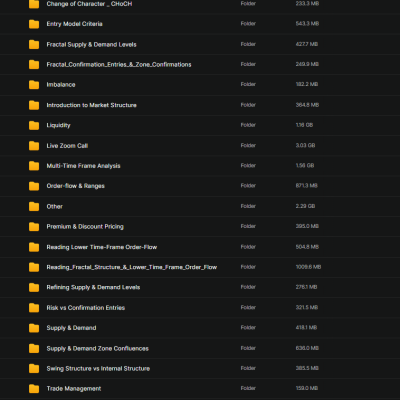Click folder icon for Reading_Fractal_Structure_&_Lower_Time_Frame_Order_Flow
Viewport: 400px width, 400px height.
[x=34, y=267]
